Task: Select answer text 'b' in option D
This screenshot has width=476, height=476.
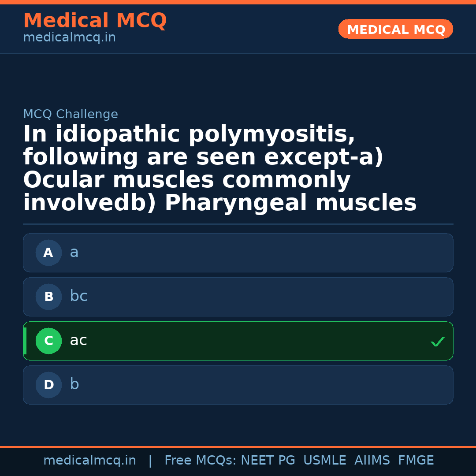Action: click(74, 385)
